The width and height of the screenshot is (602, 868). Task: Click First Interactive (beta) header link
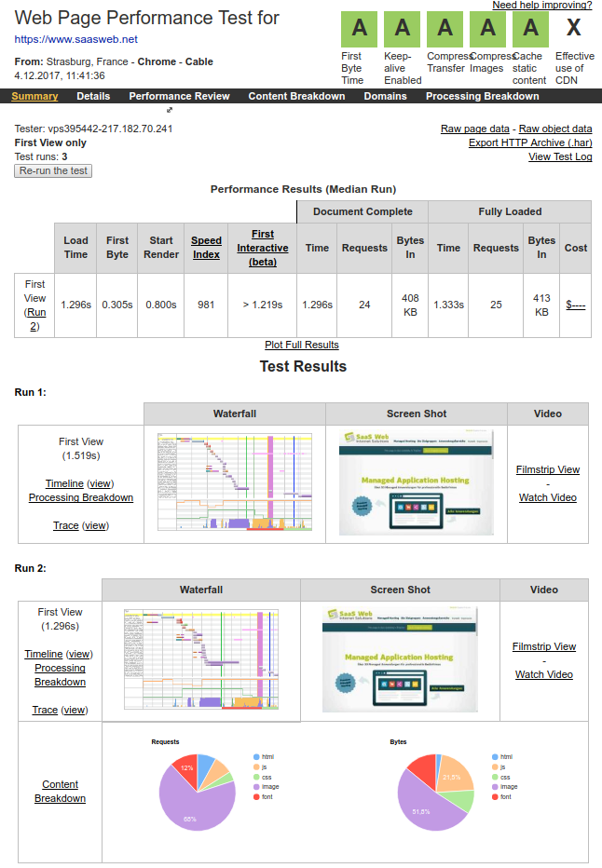[x=263, y=248]
